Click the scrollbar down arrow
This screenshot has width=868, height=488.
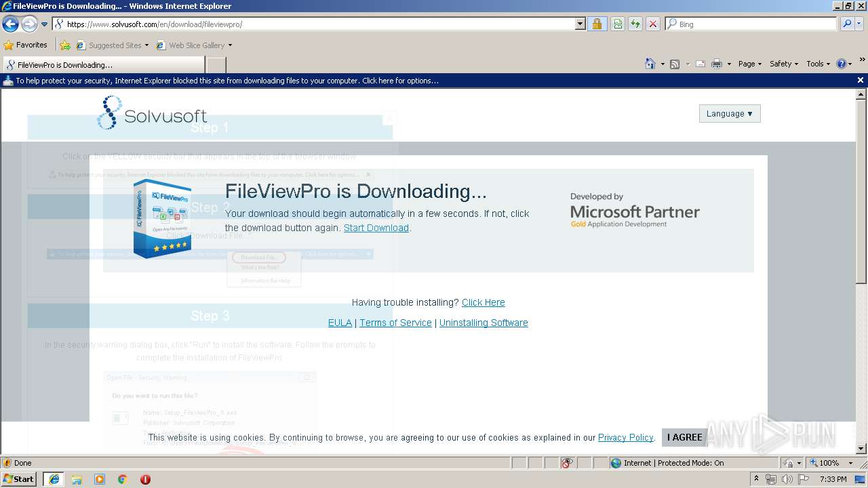[861, 449]
